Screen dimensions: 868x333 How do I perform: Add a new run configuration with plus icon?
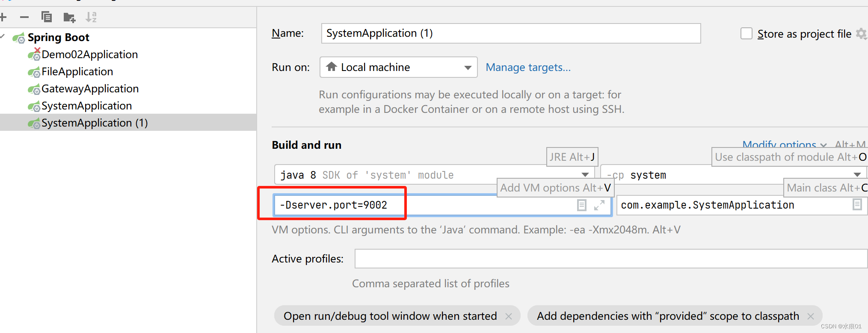click(3, 17)
